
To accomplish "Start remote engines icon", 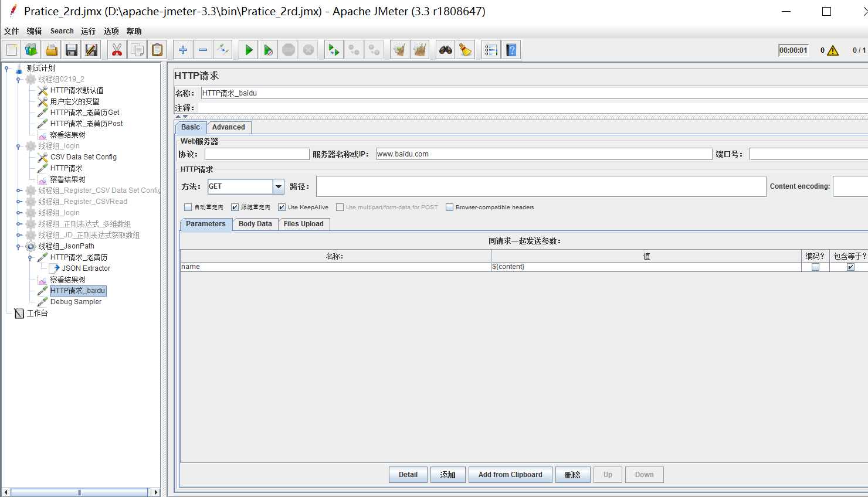I will click(334, 50).
